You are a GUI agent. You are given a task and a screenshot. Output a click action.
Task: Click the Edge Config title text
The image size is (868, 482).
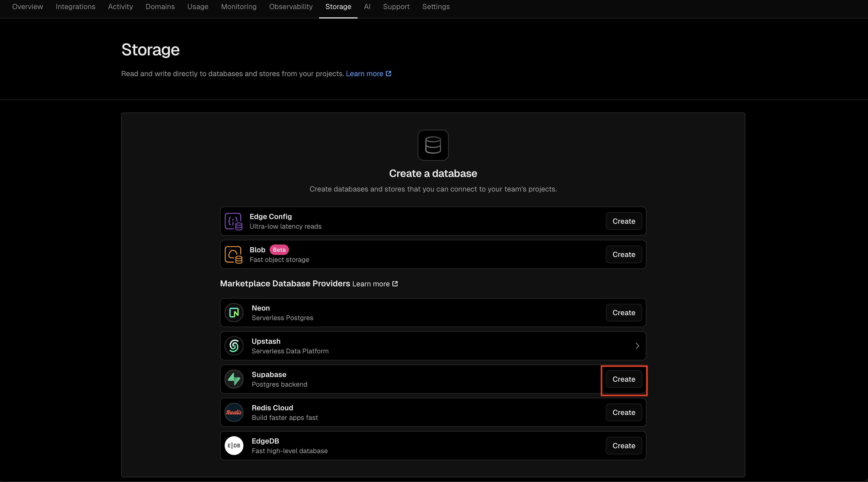click(271, 216)
